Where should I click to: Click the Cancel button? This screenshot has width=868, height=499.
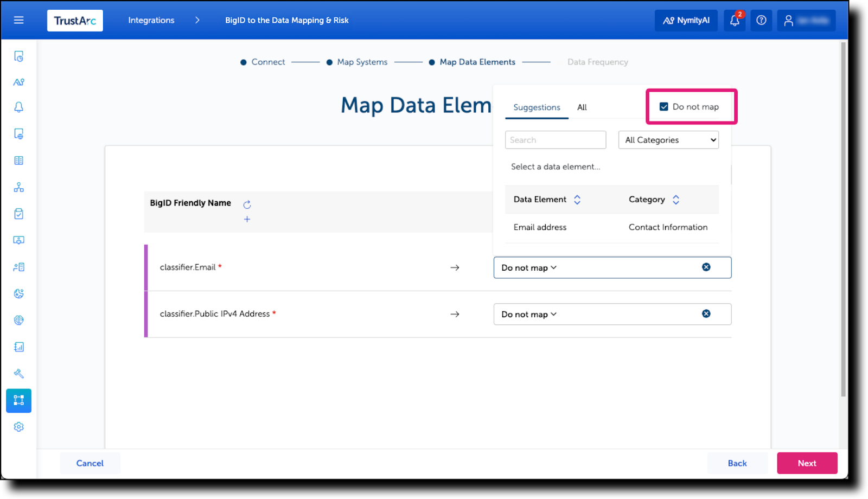(x=90, y=463)
